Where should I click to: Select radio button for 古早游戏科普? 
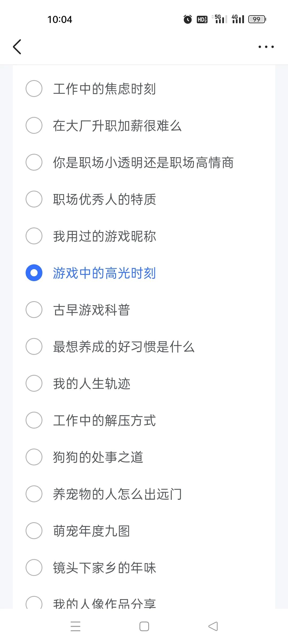tap(34, 310)
